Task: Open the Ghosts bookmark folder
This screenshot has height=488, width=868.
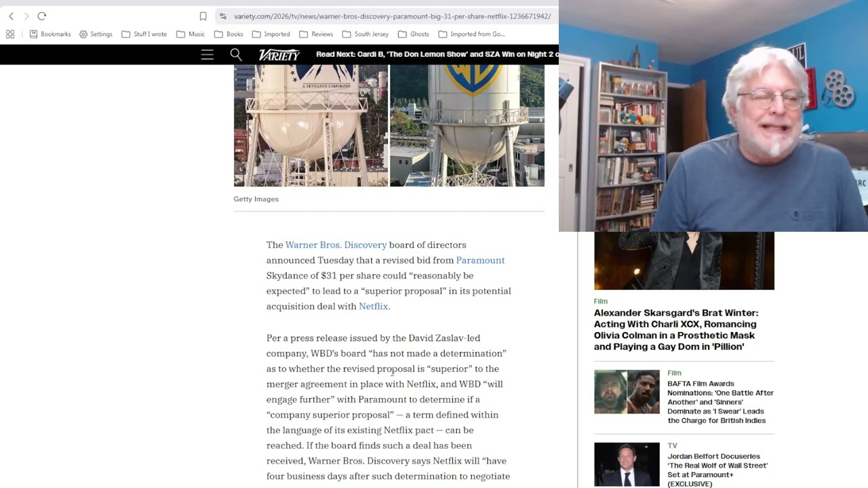Action: click(x=414, y=34)
